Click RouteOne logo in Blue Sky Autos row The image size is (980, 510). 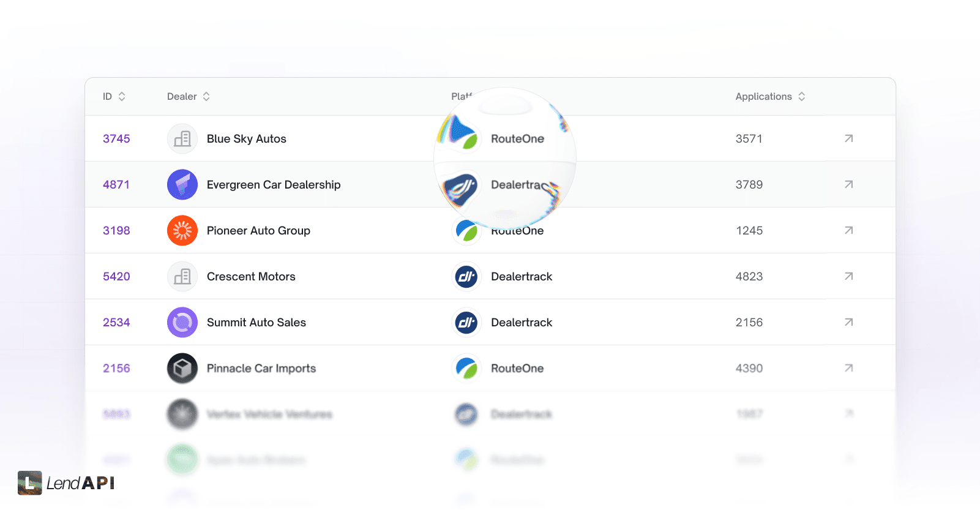click(460, 133)
